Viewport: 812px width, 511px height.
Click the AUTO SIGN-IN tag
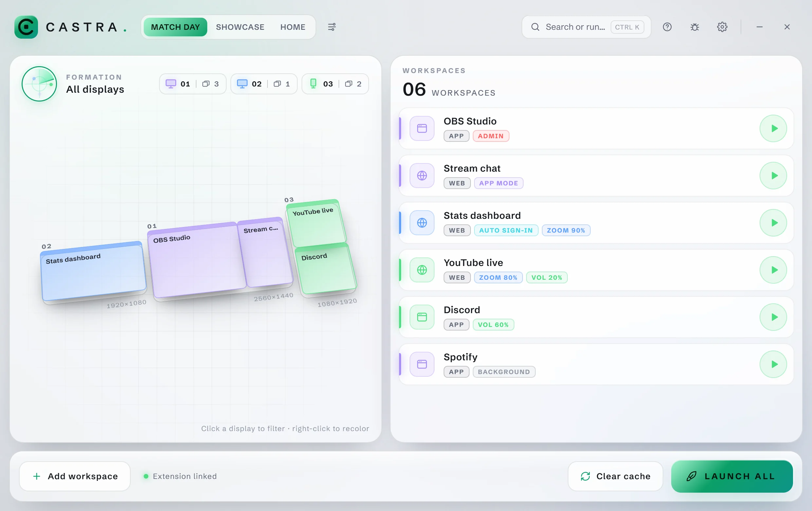[506, 230]
